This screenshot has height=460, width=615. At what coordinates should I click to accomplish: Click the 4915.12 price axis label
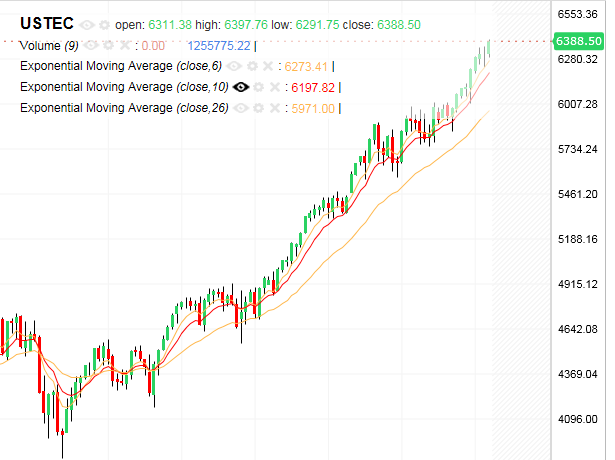pos(578,284)
